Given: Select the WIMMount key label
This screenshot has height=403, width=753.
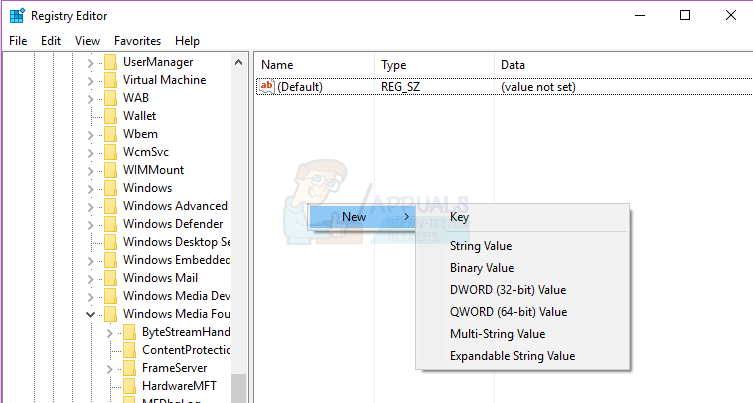Looking at the screenshot, I should click(x=154, y=170).
